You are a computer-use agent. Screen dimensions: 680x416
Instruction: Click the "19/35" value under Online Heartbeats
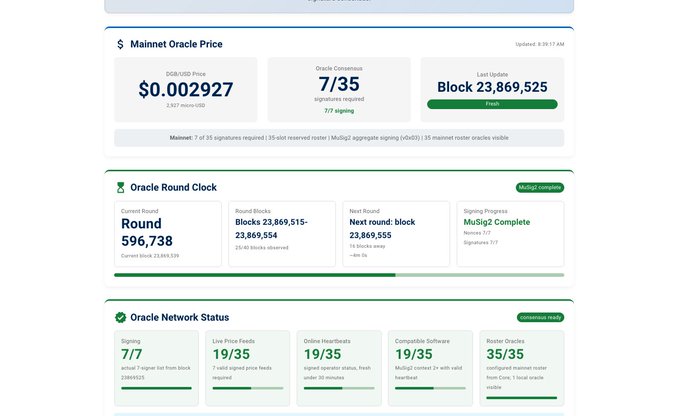322,354
